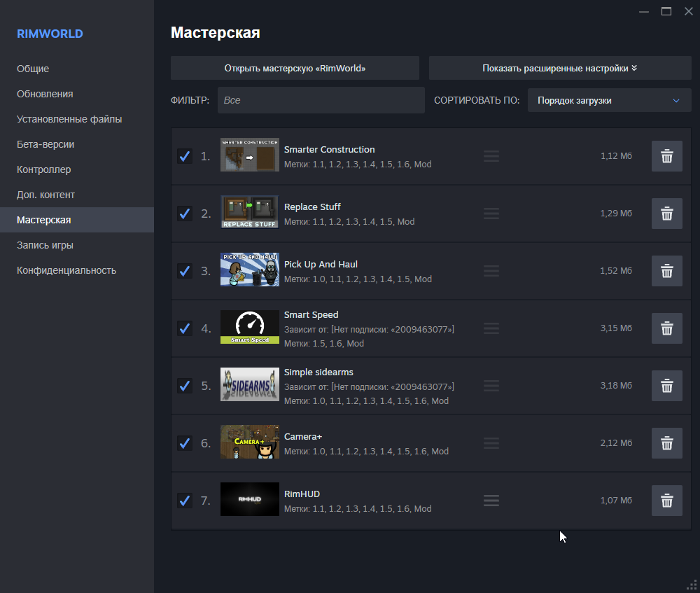The image size is (700, 593).
Task: Remove Pick Up And Haul via trash icon
Action: [x=666, y=271]
